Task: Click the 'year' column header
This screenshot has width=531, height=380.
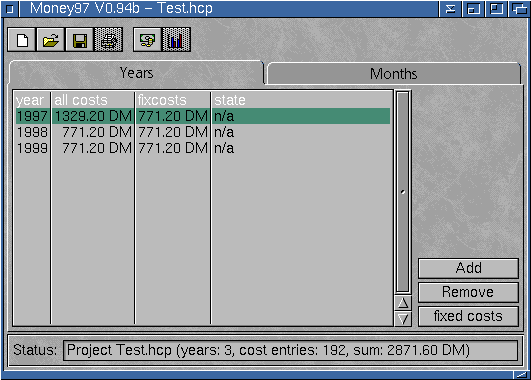Action: click(30, 100)
